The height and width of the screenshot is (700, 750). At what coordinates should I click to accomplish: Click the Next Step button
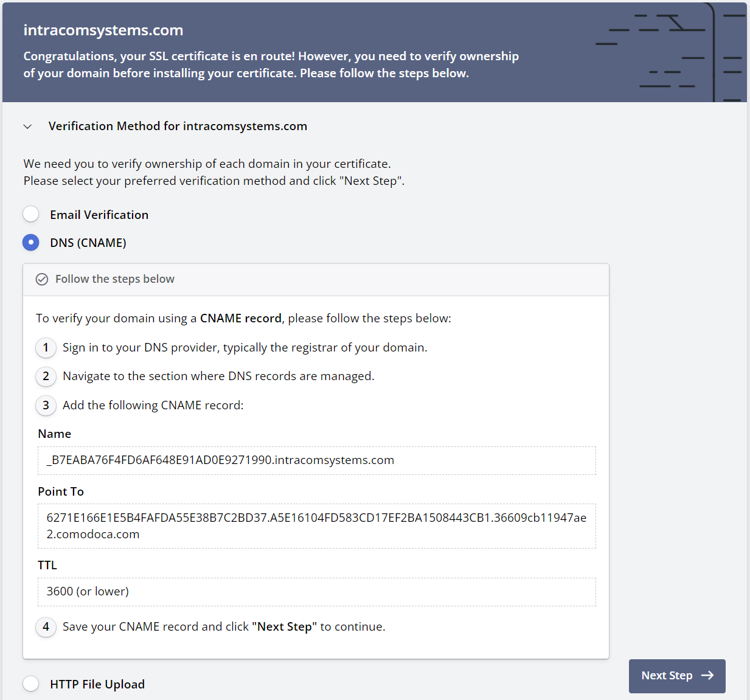tap(677, 676)
